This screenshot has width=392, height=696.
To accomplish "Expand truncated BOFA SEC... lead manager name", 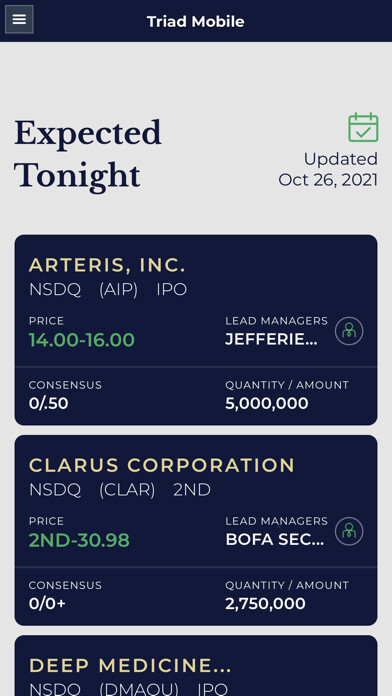I will [275, 540].
